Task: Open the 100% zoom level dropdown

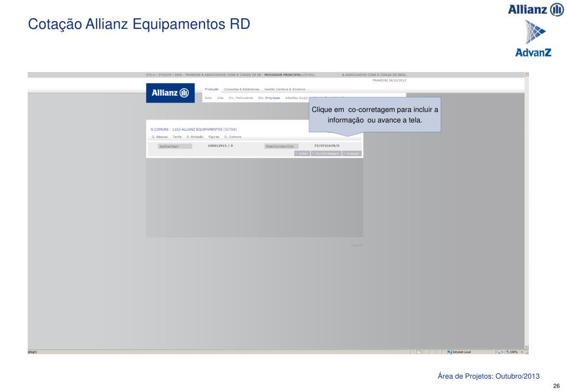Action: pos(522,352)
